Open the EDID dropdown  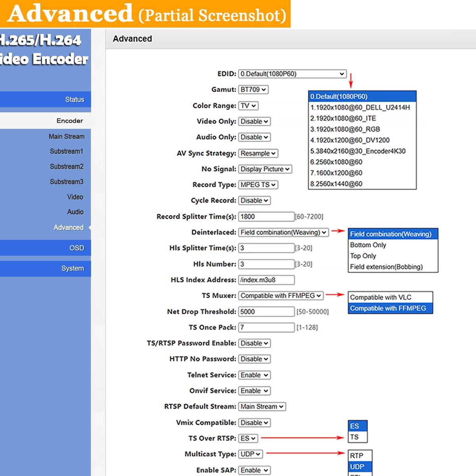(292, 74)
